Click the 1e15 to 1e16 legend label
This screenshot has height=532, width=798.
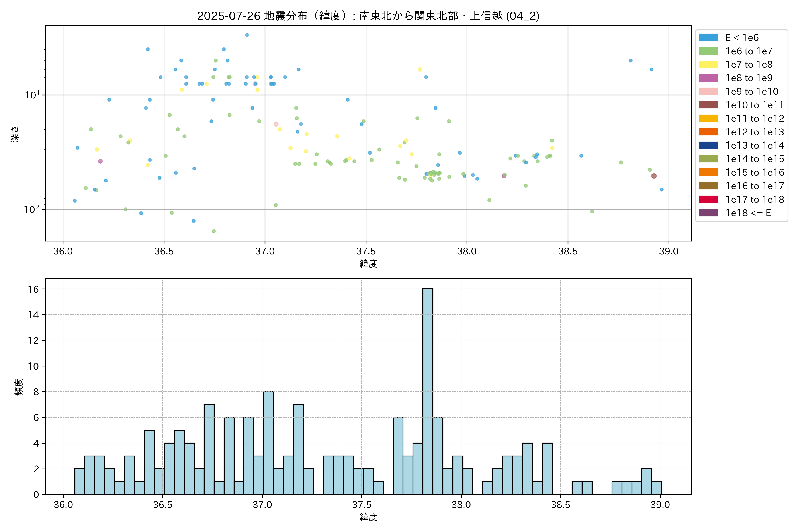pos(755,172)
